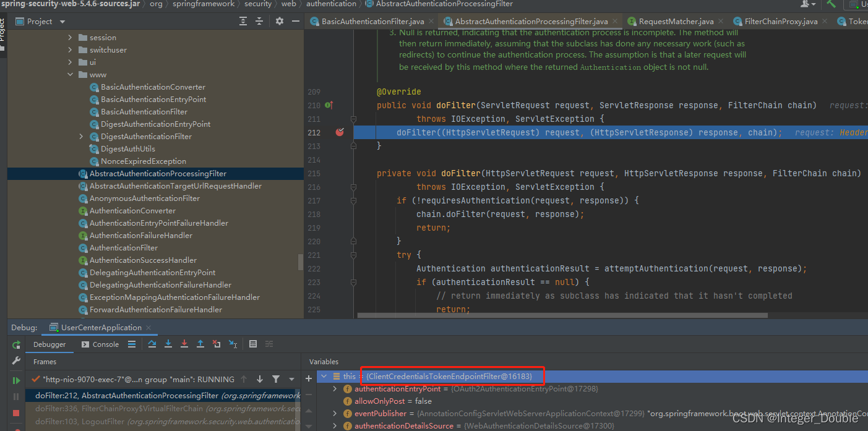Click 'springframework' breadcrumb
Screen dimensions: 868x431
pyautogui.click(x=204, y=4)
